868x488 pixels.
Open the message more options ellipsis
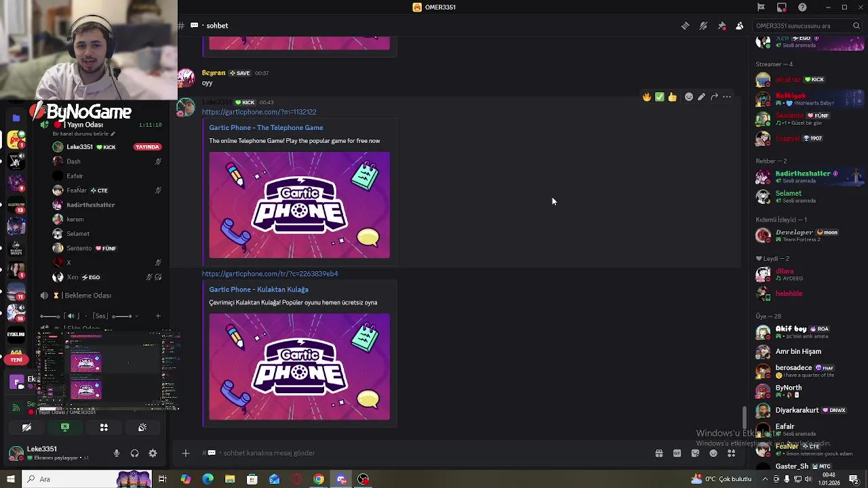(727, 97)
